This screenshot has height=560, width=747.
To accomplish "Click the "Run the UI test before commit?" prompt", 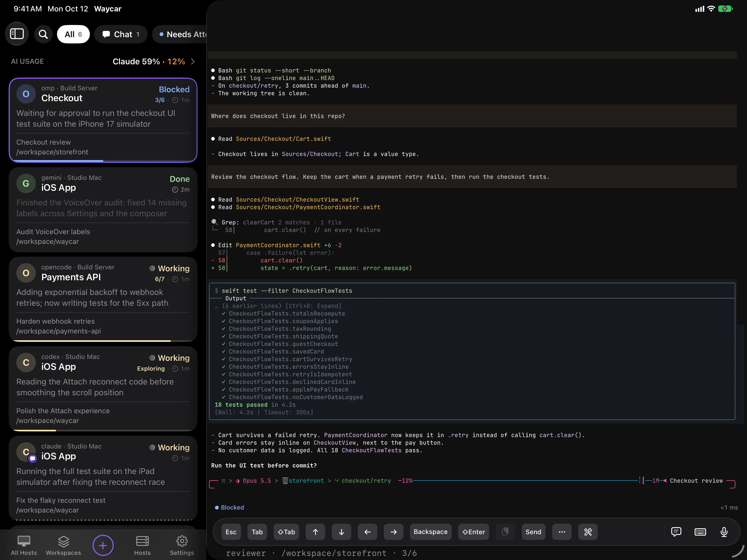I will click(264, 466).
